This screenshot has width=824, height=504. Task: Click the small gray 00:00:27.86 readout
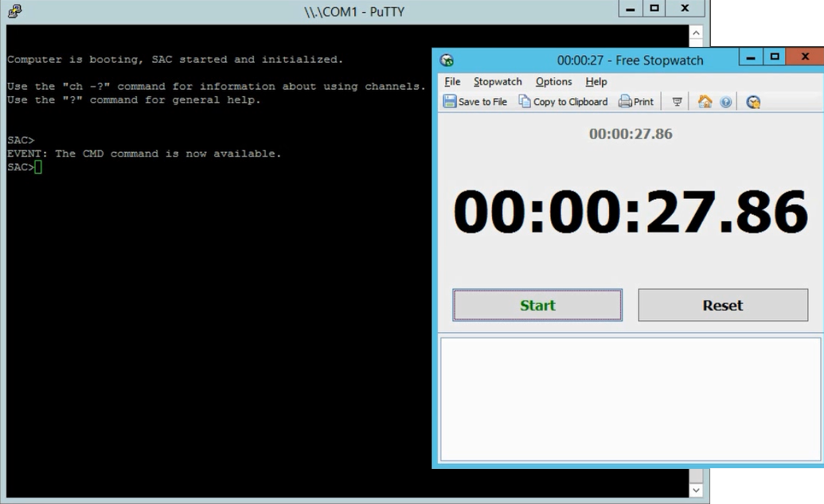tap(631, 134)
